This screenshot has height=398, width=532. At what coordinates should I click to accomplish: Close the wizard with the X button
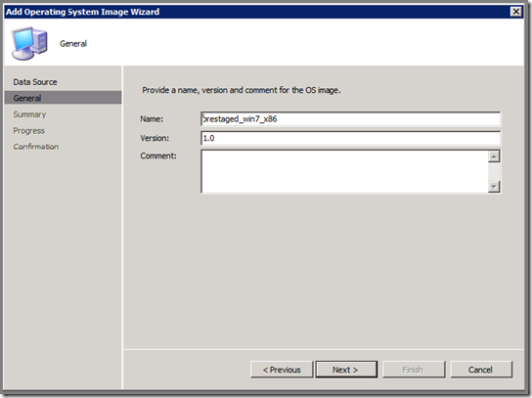click(515, 12)
